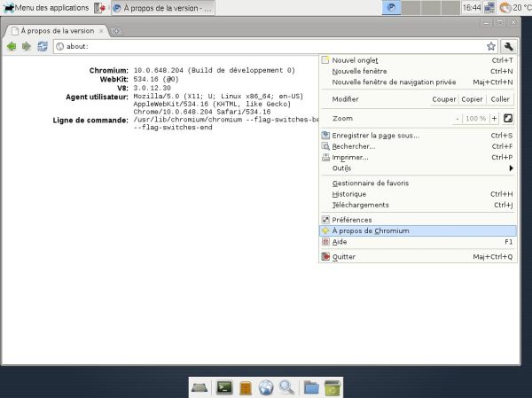
Task: Bookmark page using the star icon
Action: point(491,46)
